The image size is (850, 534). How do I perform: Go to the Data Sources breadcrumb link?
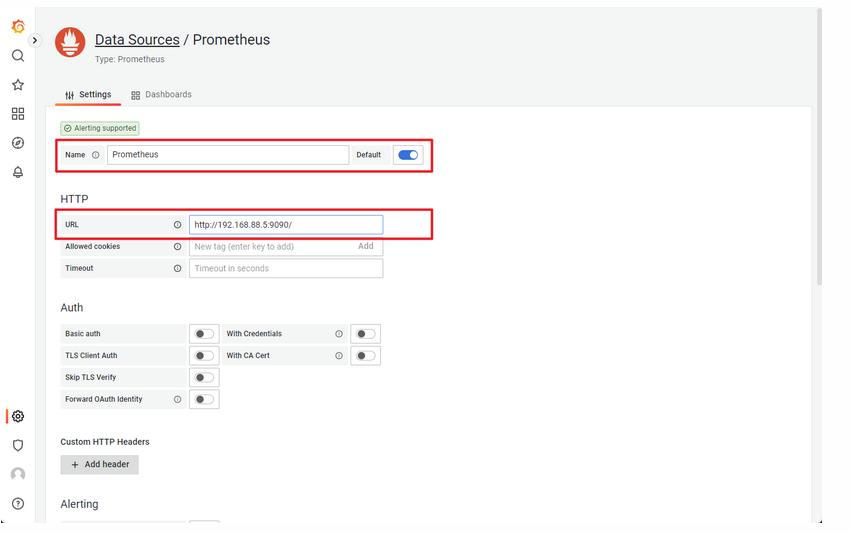(x=137, y=40)
